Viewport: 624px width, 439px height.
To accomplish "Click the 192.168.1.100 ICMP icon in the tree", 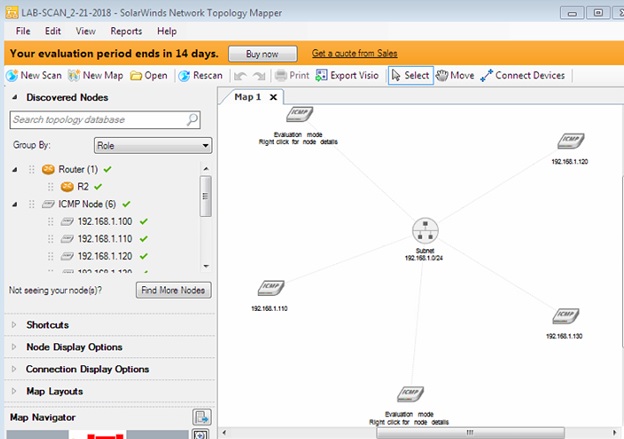I will coord(67,222).
